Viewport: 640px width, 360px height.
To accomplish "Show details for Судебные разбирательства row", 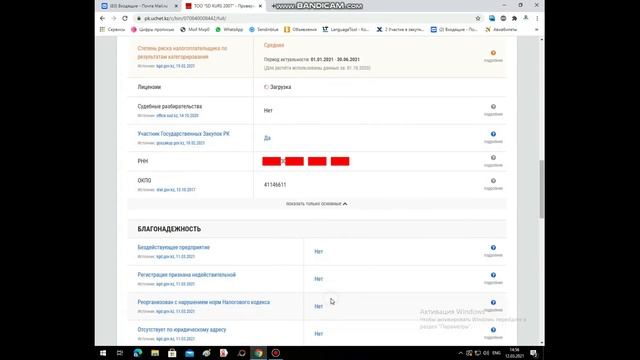I will pyautogui.click(x=493, y=110).
